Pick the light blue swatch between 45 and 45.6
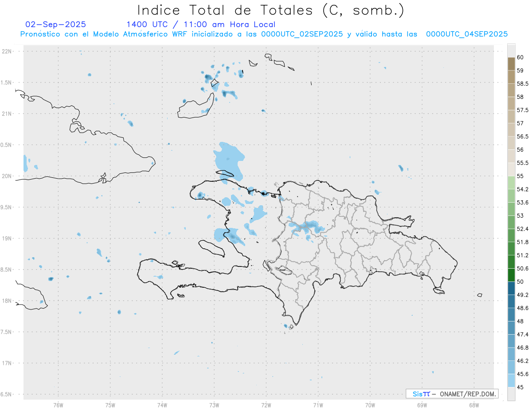 pyautogui.click(x=511, y=381)
